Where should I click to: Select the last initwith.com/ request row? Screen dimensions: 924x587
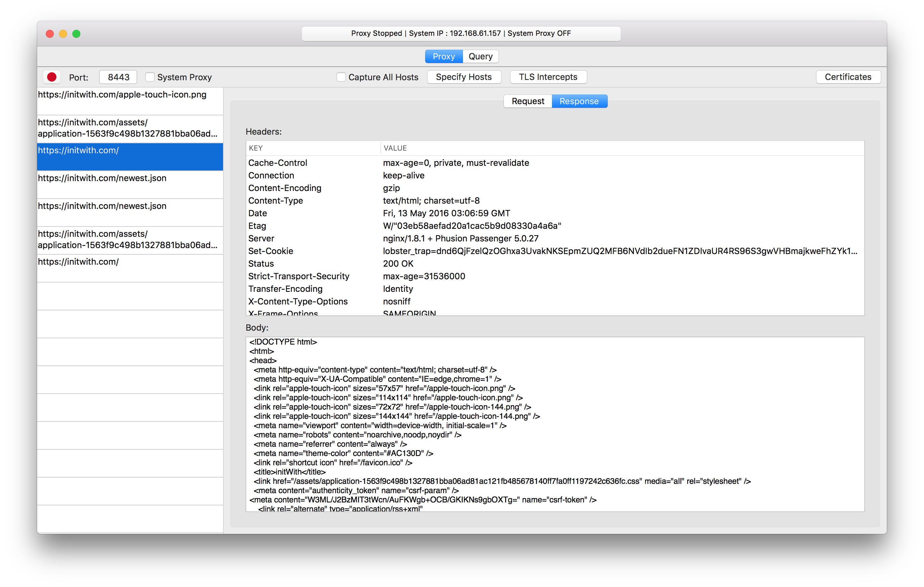coord(130,268)
